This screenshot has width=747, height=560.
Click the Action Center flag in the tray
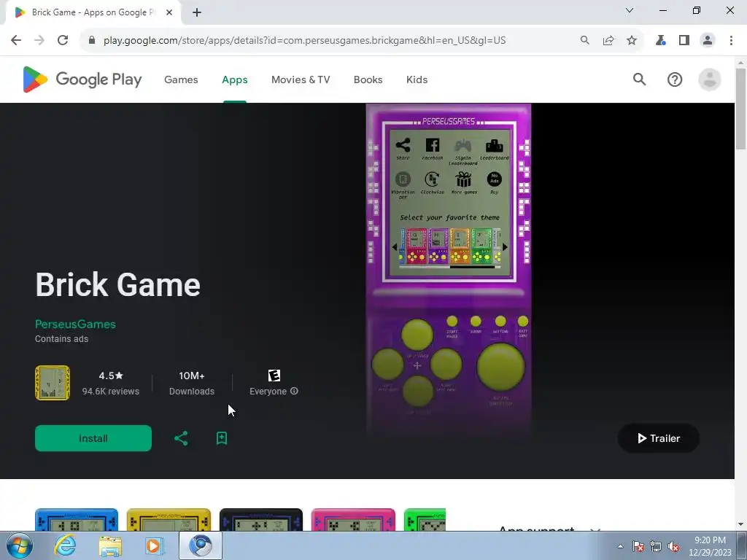click(x=638, y=546)
